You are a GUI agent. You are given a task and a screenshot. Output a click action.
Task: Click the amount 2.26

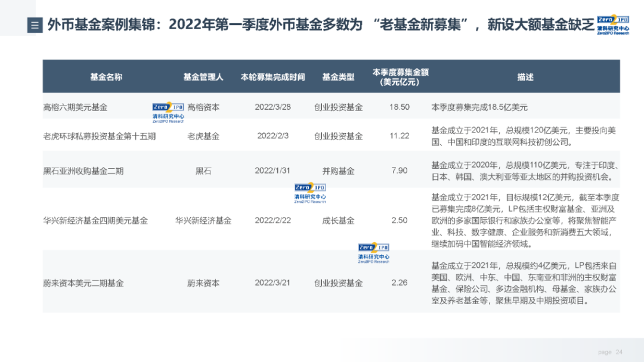pyautogui.click(x=400, y=283)
